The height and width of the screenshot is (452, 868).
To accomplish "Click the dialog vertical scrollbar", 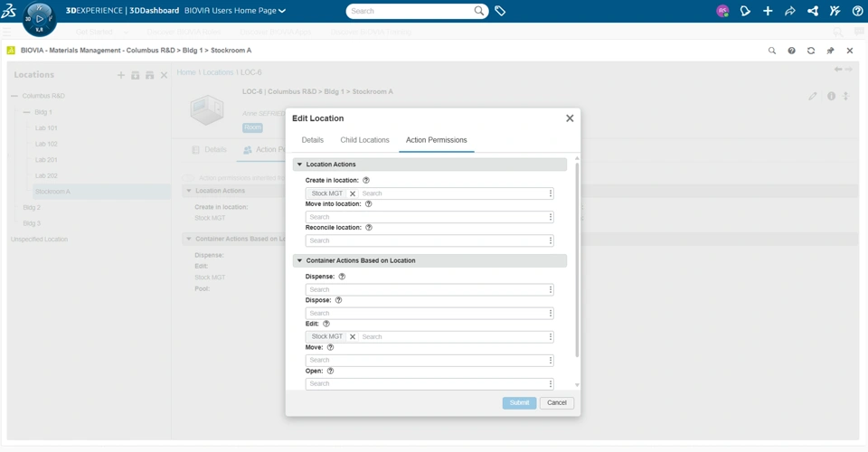I will pos(578,259).
